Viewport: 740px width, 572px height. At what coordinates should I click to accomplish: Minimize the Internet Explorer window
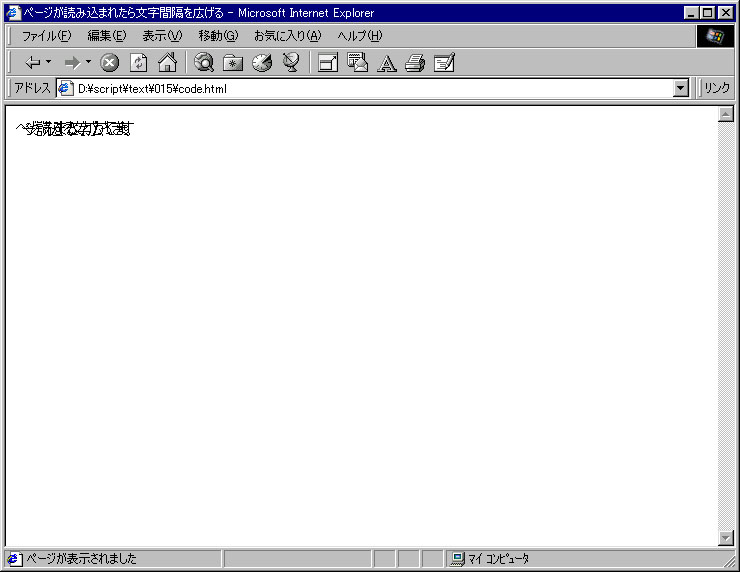pyautogui.click(x=691, y=13)
